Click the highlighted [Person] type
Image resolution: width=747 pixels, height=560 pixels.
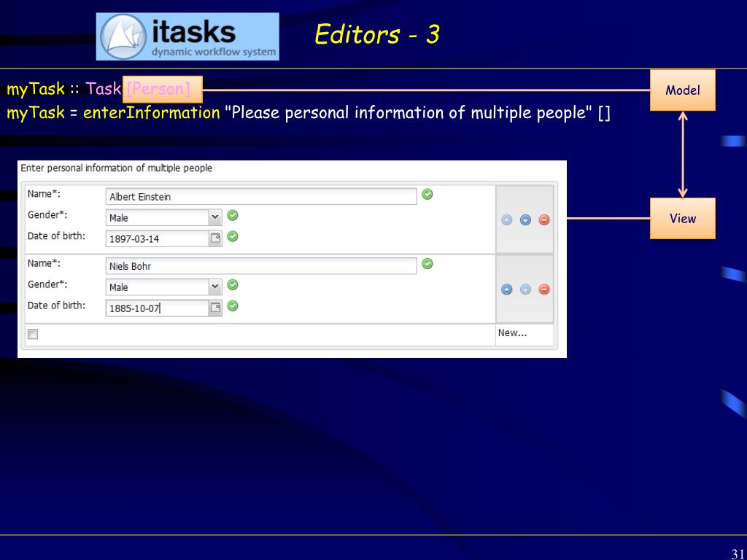163,89
